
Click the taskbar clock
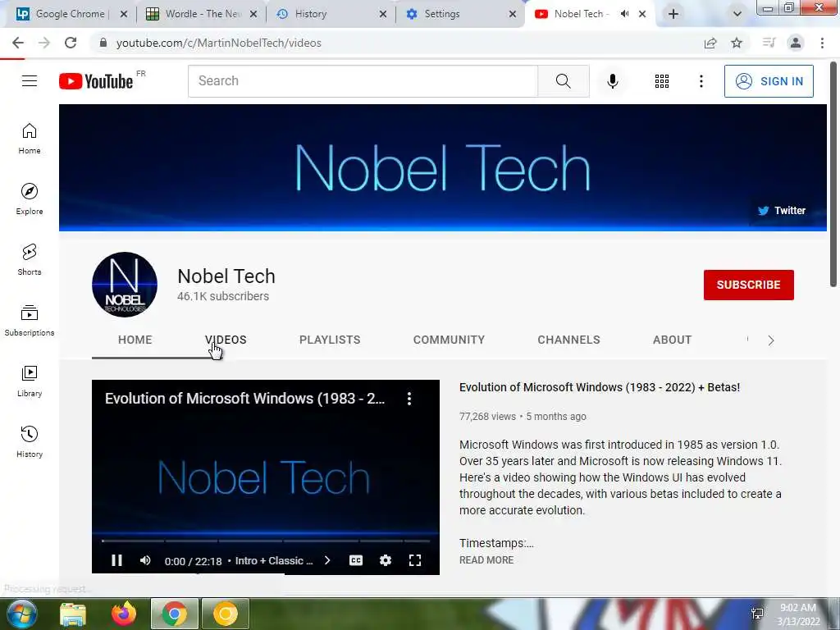(798, 614)
